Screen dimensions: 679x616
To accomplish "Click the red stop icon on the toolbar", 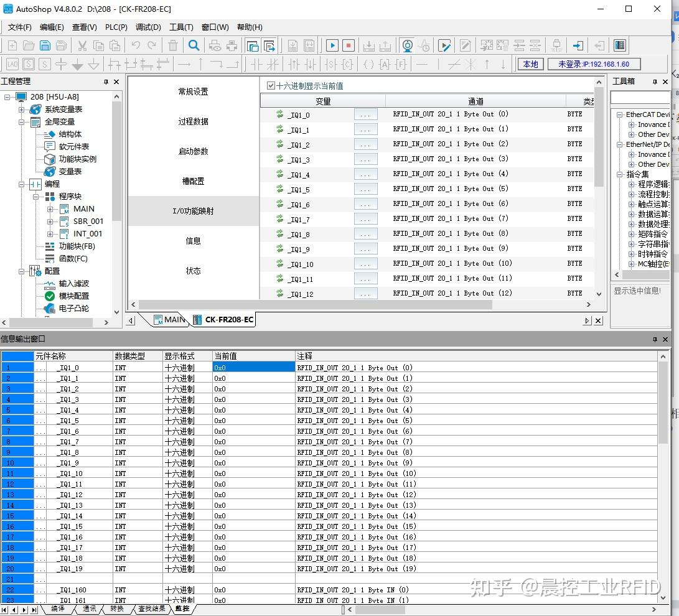I will [347, 45].
